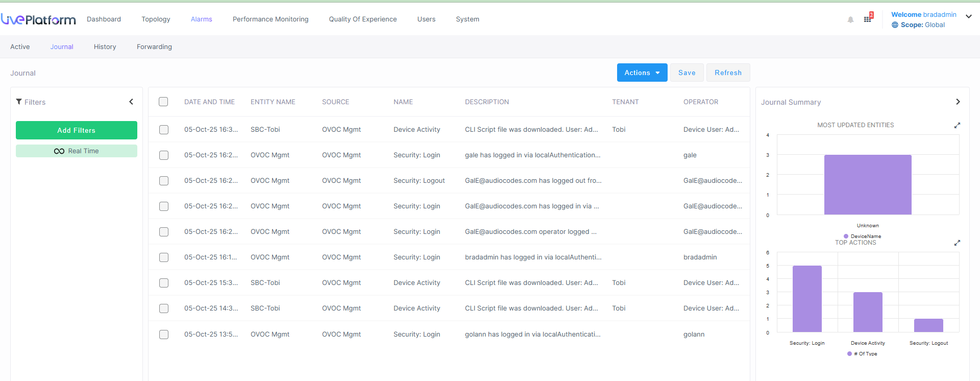Image resolution: width=980 pixels, height=381 pixels.
Task: Click the Filters funnel icon
Action: coord(19,102)
